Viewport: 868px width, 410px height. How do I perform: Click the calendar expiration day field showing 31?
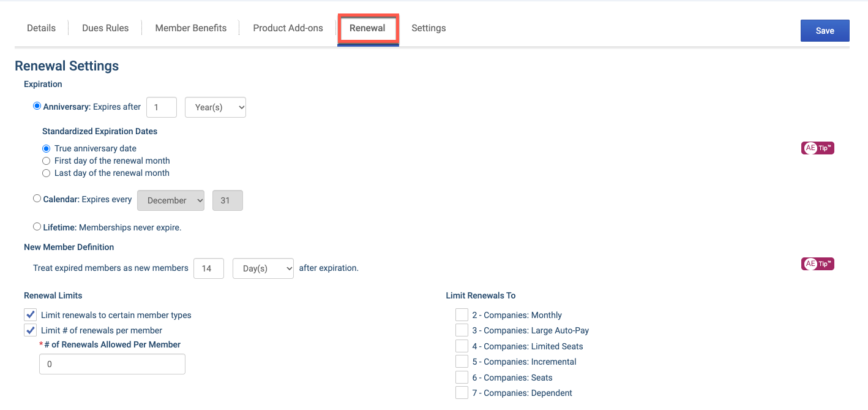(x=228, y=200)
